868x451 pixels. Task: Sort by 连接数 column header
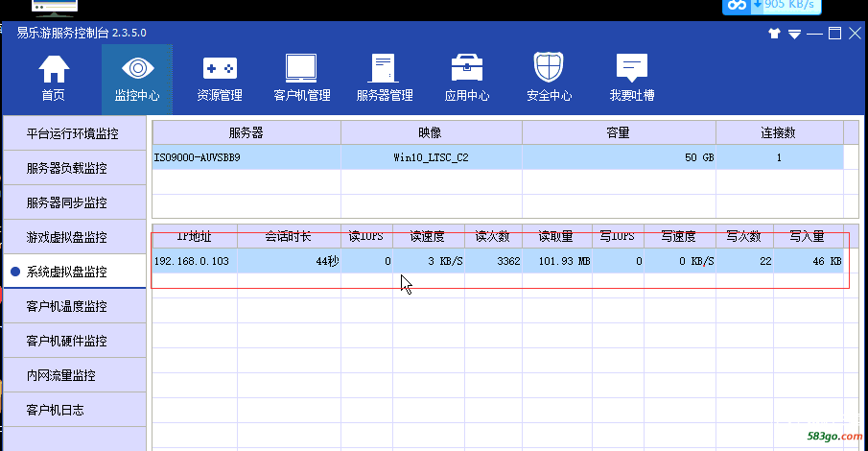click(780, 132)
